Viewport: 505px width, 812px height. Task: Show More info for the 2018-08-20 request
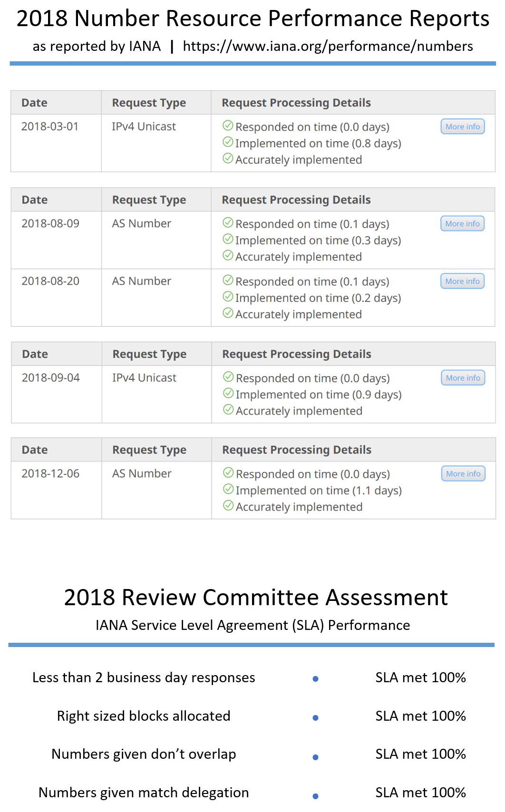[463, 281]
